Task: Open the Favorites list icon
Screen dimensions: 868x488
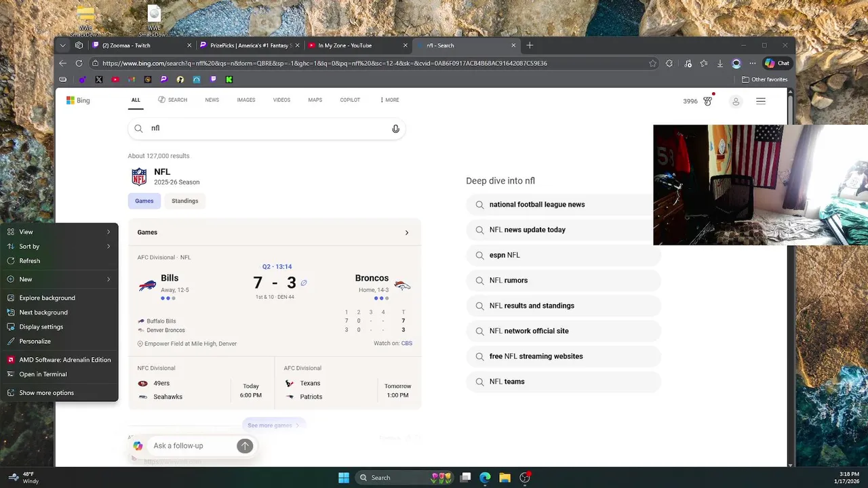Action: (x=704, y=63)
